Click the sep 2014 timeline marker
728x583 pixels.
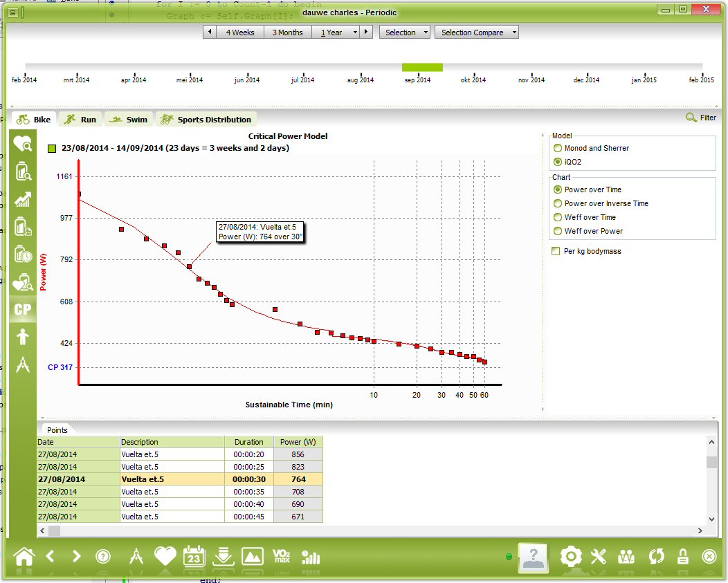(x=417, y=80)
